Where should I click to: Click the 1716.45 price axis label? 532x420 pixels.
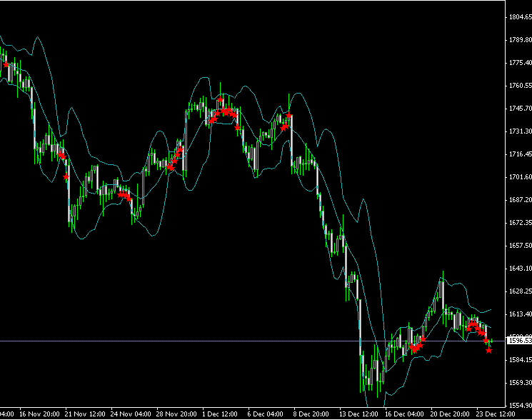point(521,154)
